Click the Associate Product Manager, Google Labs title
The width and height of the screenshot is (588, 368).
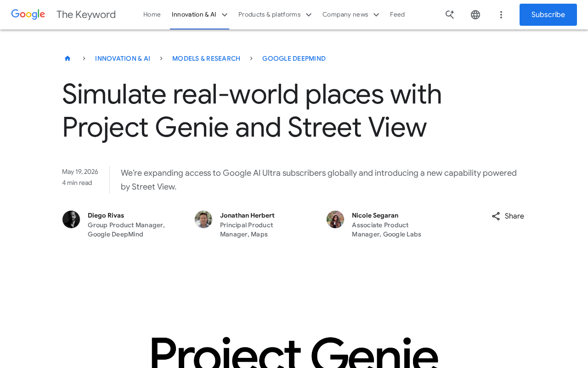[x=386, y=230]
